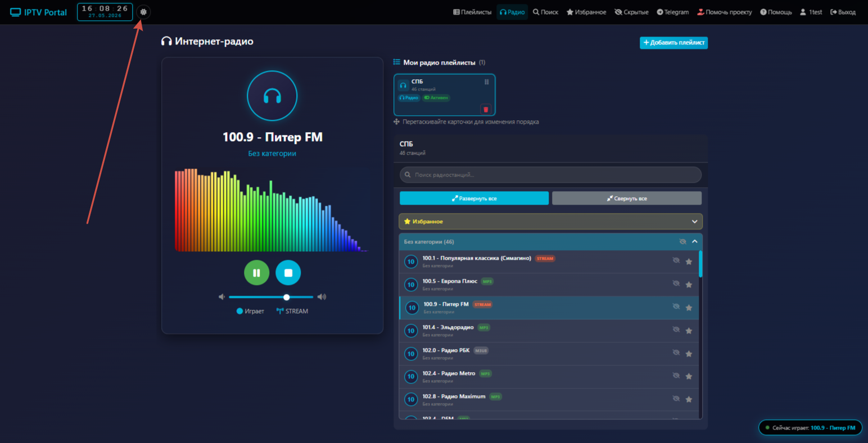Star the 102.0 - Радио РБК station
This screenshot has height=443, width=868.
point(689,354)
